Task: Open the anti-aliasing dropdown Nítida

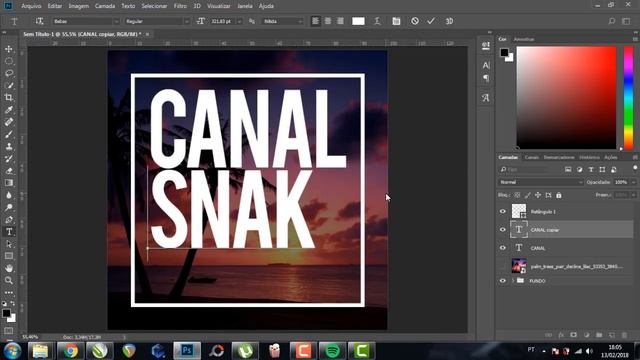Action: pos(282,21)
